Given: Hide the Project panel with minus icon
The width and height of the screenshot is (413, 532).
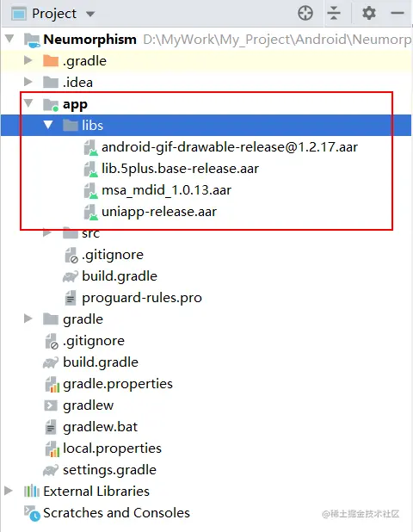Looking at the screenshot, I should (x=397, y=14).
